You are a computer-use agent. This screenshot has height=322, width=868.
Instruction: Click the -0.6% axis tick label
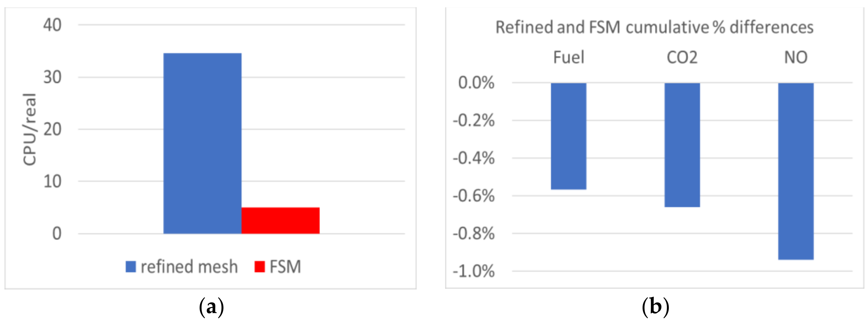pyautogui.click(x=473, y=196)
